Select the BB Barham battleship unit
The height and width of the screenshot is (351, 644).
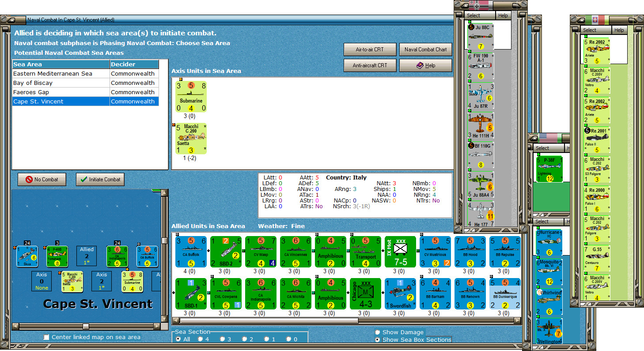(x=435, y=294)
